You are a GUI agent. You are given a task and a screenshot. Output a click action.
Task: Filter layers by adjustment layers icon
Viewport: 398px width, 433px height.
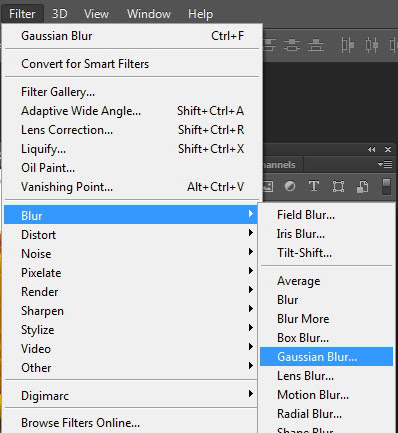coord(290,186)
